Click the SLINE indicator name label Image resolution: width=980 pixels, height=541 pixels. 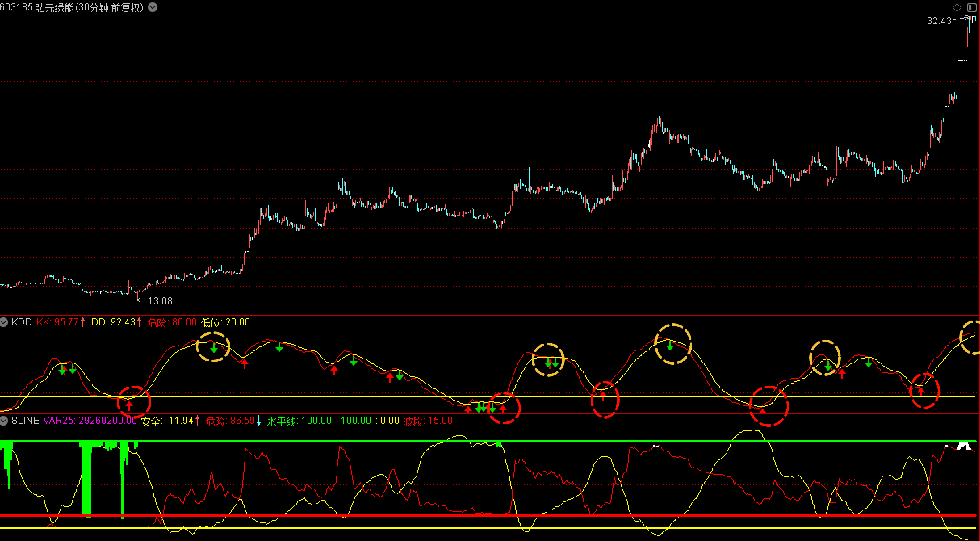25,421
